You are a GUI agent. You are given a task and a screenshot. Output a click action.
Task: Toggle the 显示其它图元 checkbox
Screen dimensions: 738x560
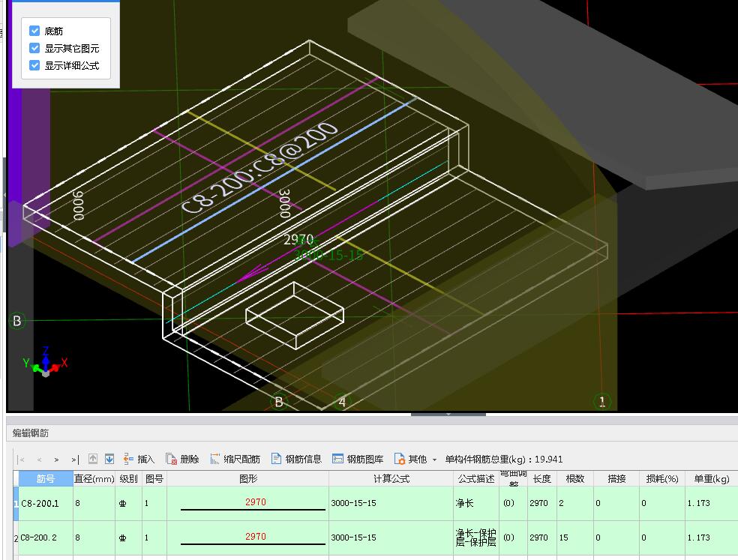[x=34, y=48]
